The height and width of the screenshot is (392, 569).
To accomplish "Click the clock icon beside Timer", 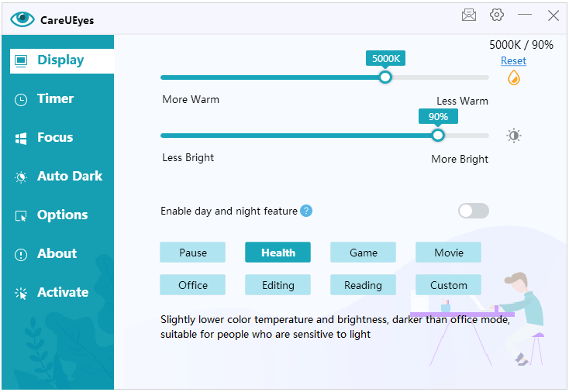I will point(21,99).
